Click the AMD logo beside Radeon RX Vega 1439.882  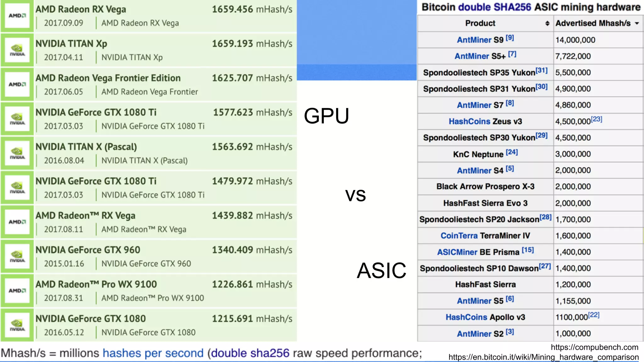click(x=17, y=222)
